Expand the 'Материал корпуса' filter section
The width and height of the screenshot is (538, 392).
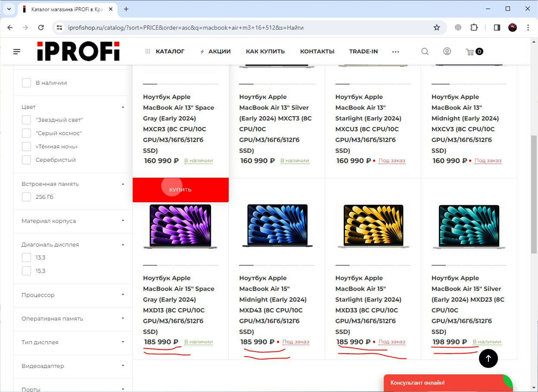tap(73, 221)
